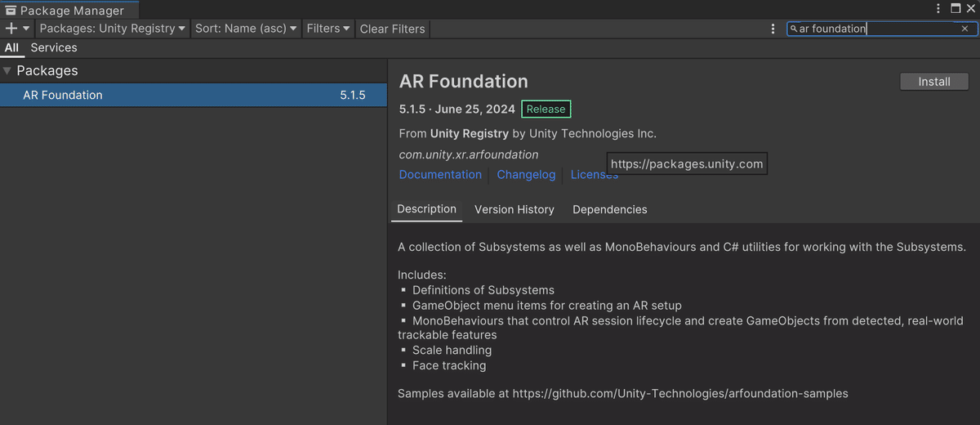Show the Version History tab
Screen dimensions: 980x425
[x=514, y=210]
